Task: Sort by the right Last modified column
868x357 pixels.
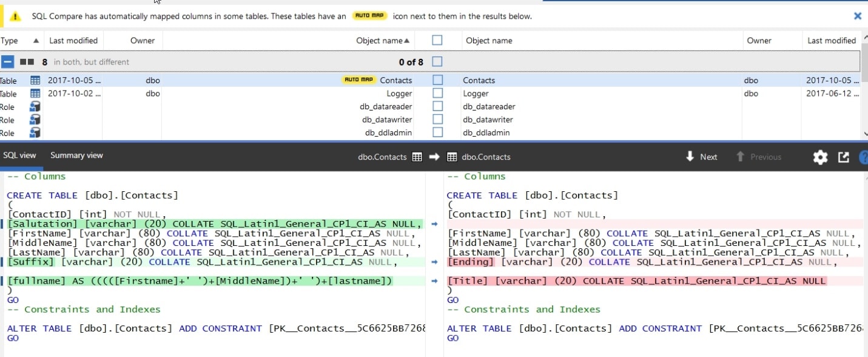Action: tap(832, 41)
